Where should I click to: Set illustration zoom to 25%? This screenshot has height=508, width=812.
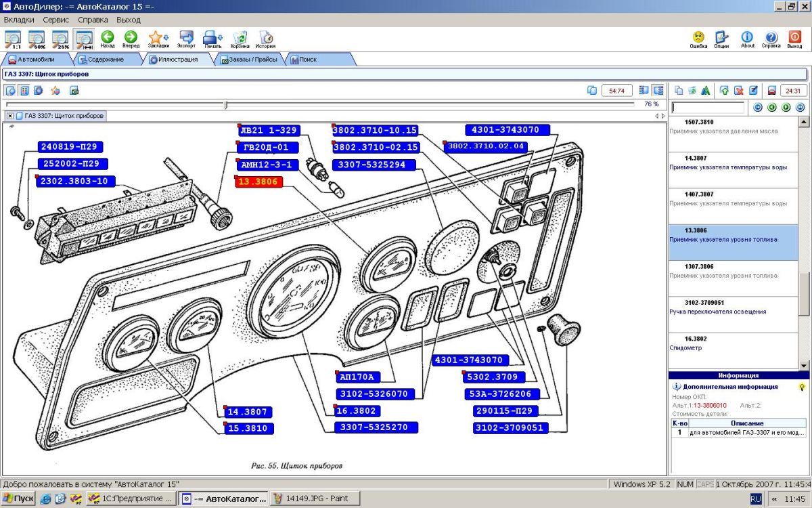point(61,39)
